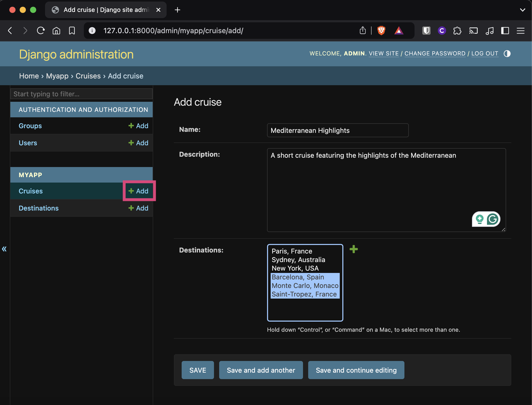Click the green plus to add destination
Image resolution: width=532 pixels, height=405 pixels.
coord(354,249)
